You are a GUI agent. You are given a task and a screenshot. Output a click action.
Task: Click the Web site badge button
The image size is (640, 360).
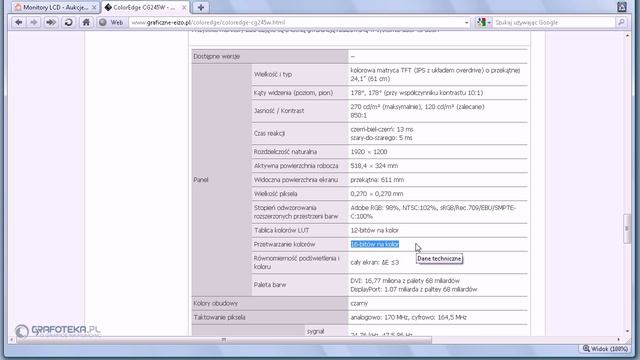[111, 22]
